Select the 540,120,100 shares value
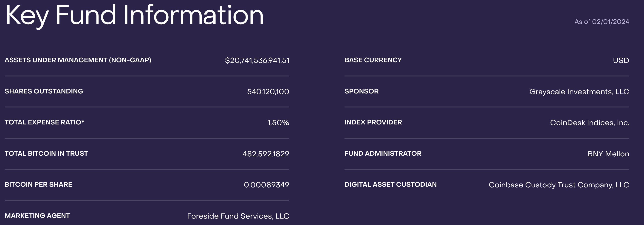Screen dimensions: 644x225 pyautogui.click(x=268, y=92)
